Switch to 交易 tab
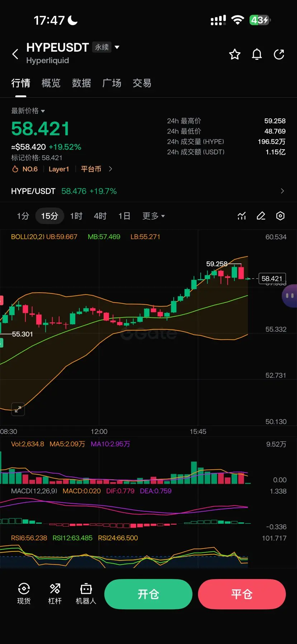 pyautogui.click(x=142, y=83)
